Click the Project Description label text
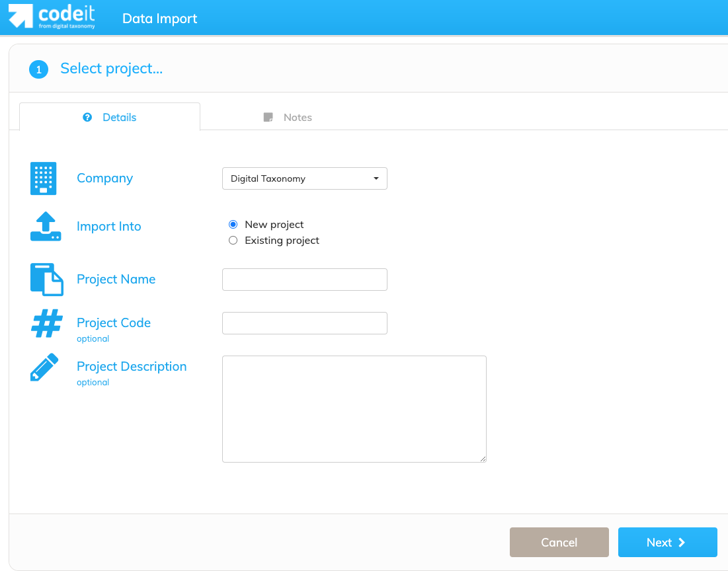728x571 pixels. point(132,366)
